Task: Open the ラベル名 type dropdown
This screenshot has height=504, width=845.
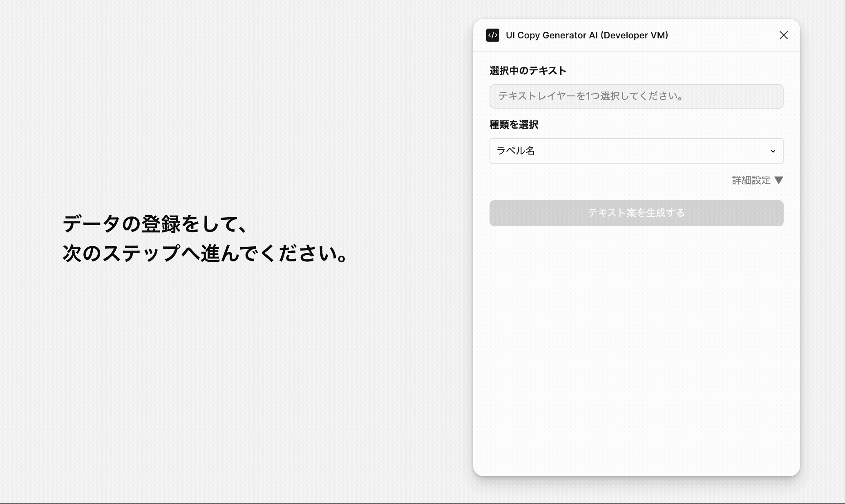Action: tap(636, 151)
